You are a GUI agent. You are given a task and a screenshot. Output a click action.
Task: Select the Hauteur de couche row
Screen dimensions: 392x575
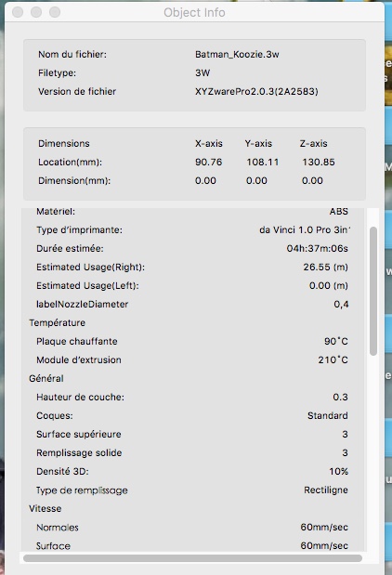[x=192, y=398]
